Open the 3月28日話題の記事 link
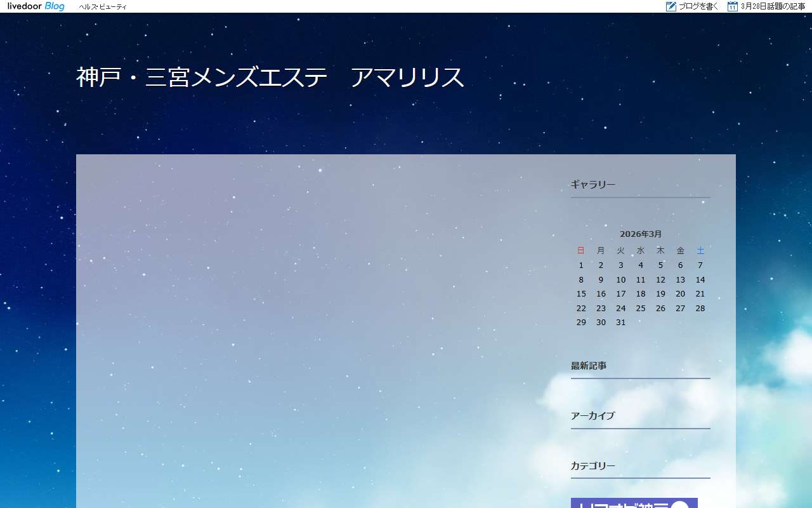 773,6
